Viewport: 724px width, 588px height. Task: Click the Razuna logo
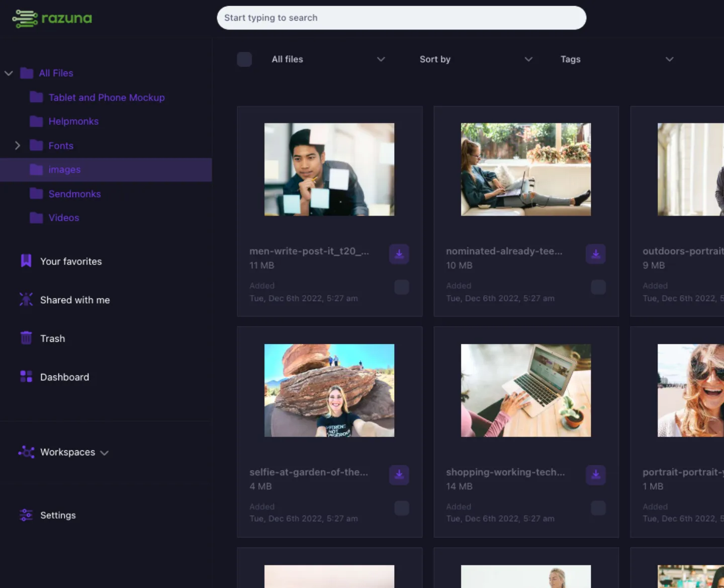(x=52, y=19)
